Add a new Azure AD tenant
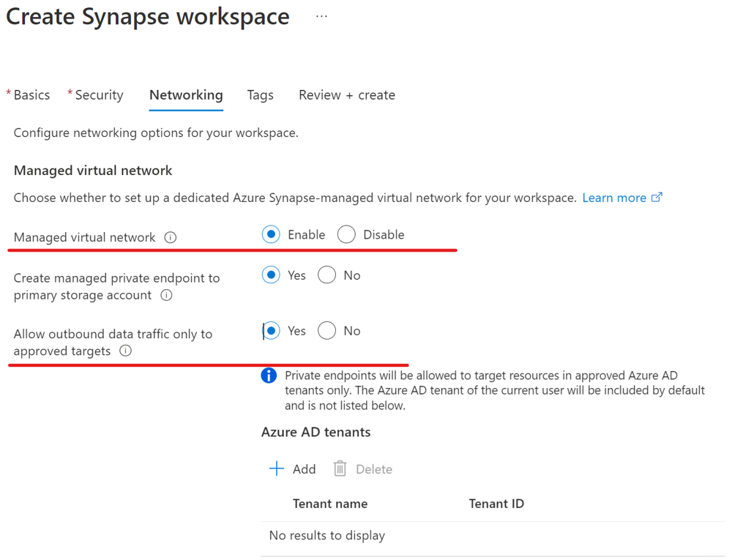This screenshot has width=732, height=560. pos(292,468)
